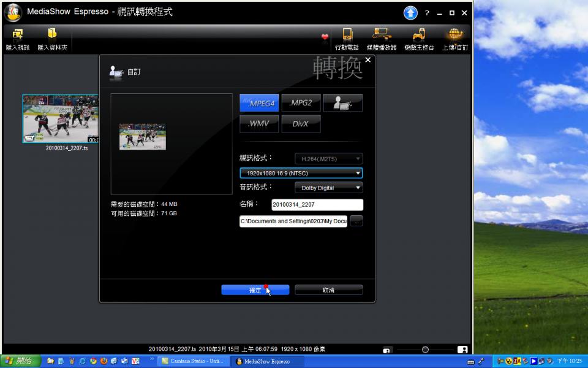
Task: Click the MediaShow Espresso coffee cup logo
Action: coord(13,12)
